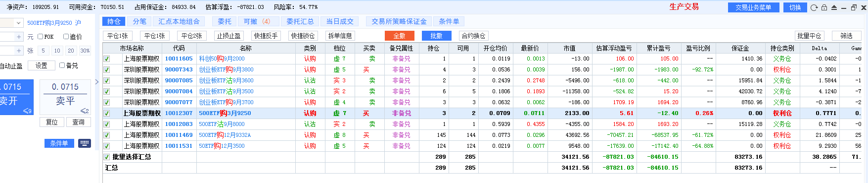Image resolution: width=868 pixels, height=183 pixels.
Task: Click the 止损止盈 button
Action: pos(228,36)
